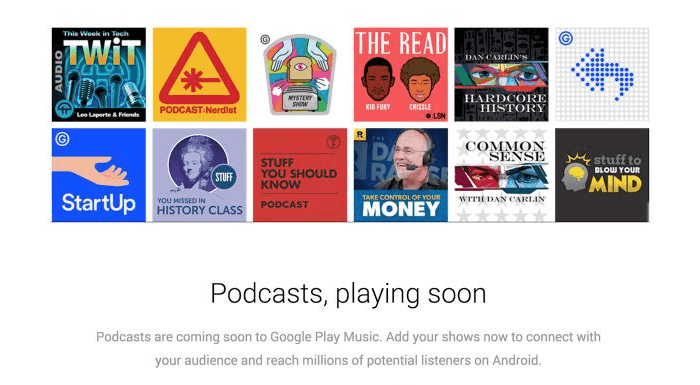The height and width of the screenshot is (385, 700).
Task: Click the STUFF badge on History Class cover
Action: tap(224, 177)
